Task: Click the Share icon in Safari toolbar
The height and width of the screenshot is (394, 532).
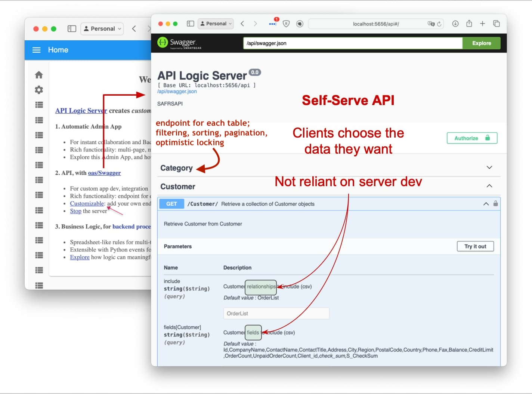Action: click(x=469, y=24)
